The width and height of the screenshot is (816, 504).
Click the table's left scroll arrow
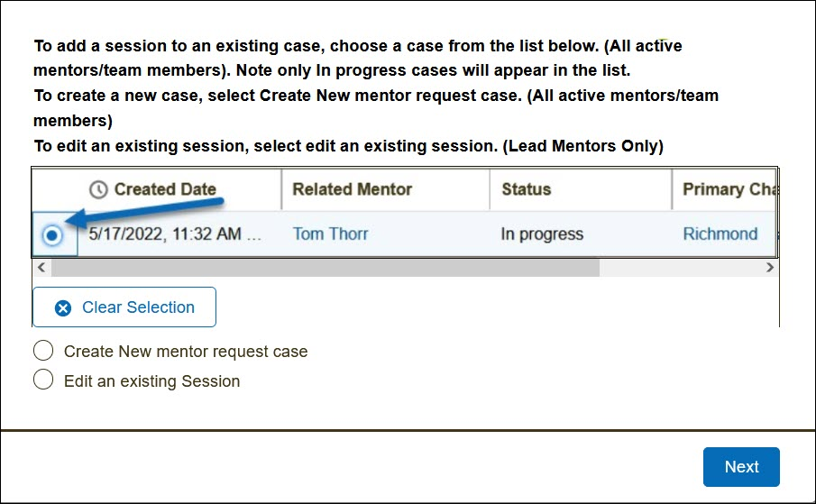click(x=40, y=268)
